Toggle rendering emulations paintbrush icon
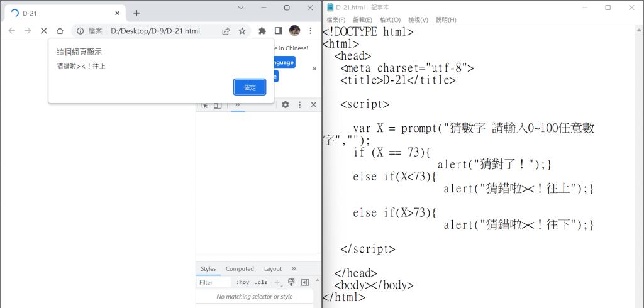The image size is (644, 308). click(x=291, y=282)
